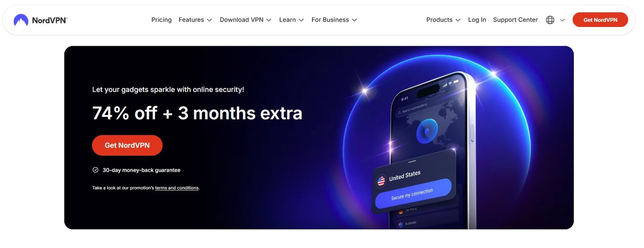Expand the Download VPN menu
644x248 pixels.
coord(246,20)
